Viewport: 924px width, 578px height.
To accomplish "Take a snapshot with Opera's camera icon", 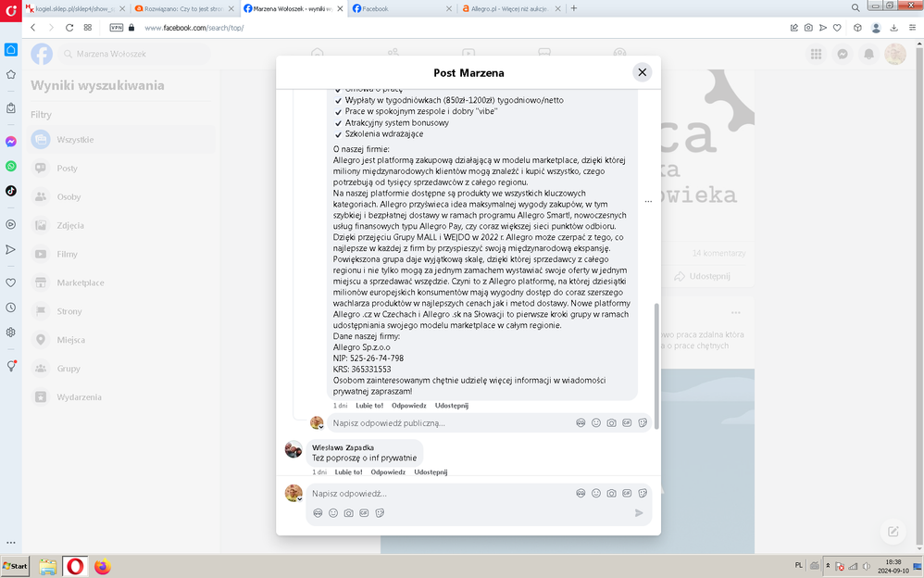I will click(808, 28).
